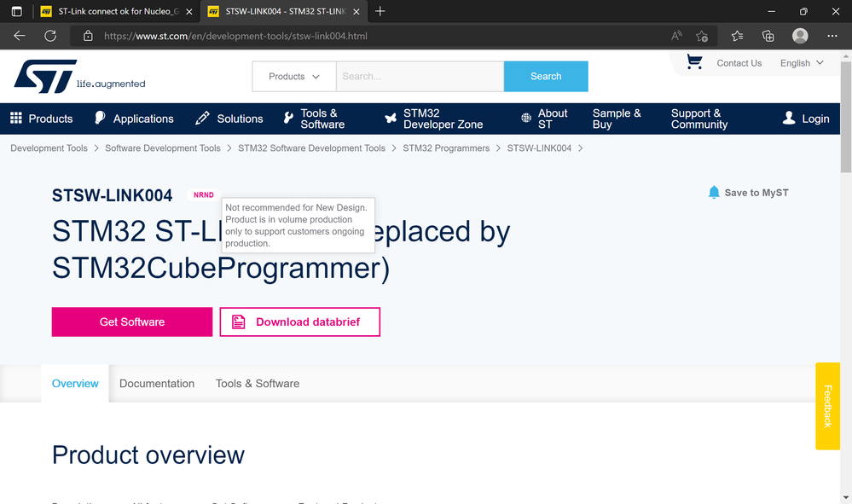Image resolution: width=852 pixels, height=504 pixels.
Task: Go to STM32 Programmers breadcrumb
Action: point(446,148)
